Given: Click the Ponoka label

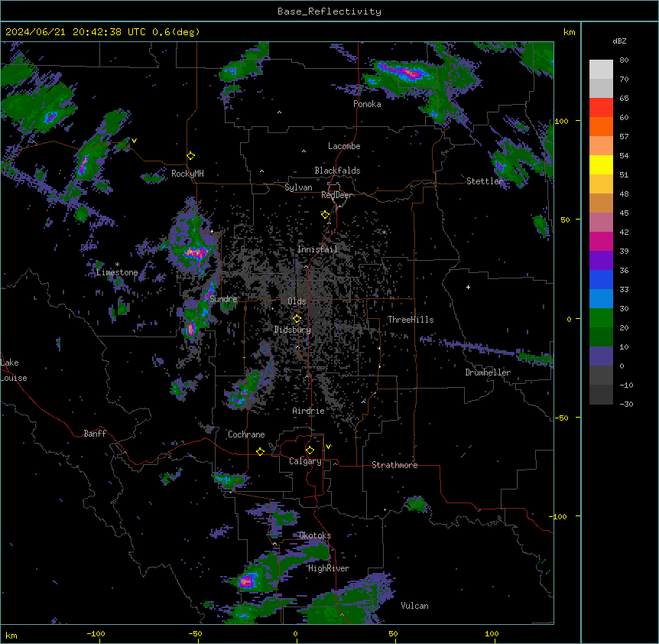Looking at the screenshot, I should point(367,104).
